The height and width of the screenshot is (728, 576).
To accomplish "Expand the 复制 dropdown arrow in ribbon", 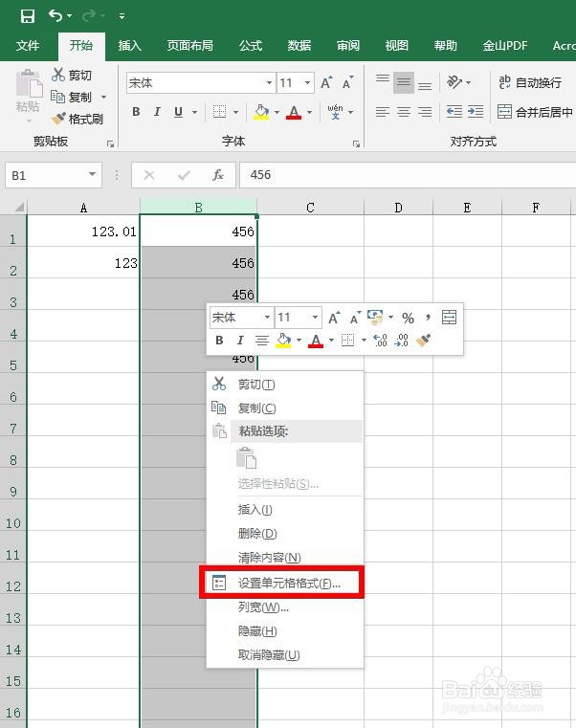I will coord(103,97).
